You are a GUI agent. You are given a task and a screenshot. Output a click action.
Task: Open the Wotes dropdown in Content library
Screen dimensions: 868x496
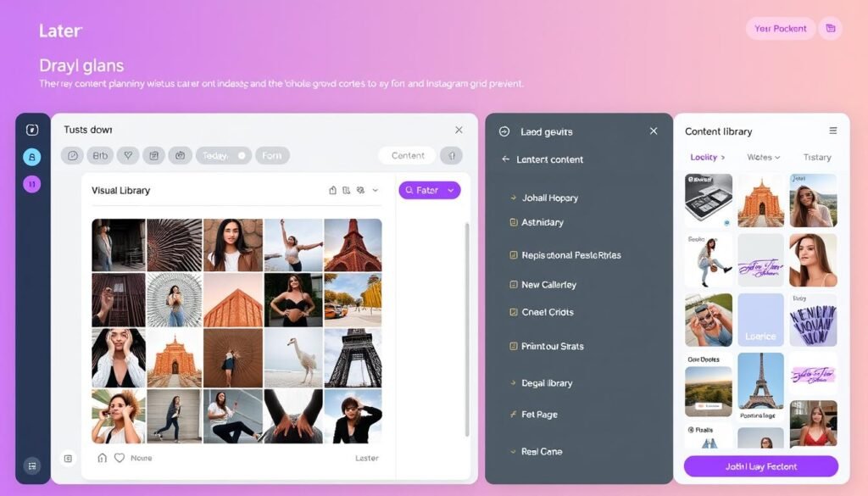(x=760, y=157)
